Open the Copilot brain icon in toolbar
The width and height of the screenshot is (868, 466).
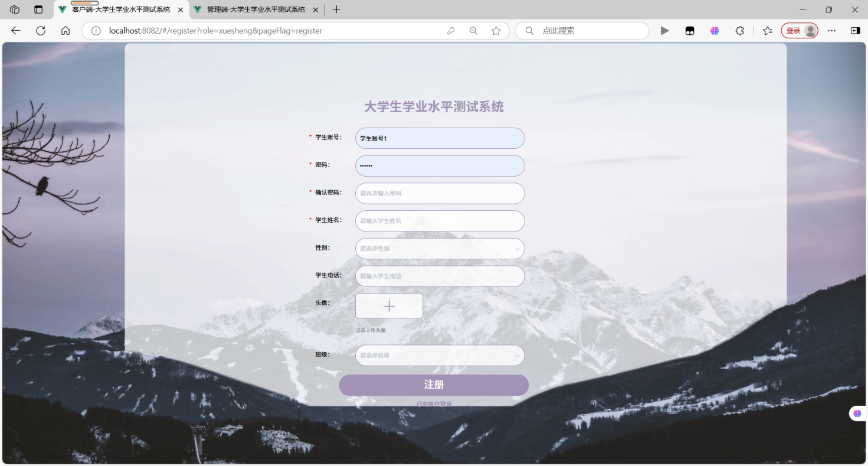[x=715, y=31]
